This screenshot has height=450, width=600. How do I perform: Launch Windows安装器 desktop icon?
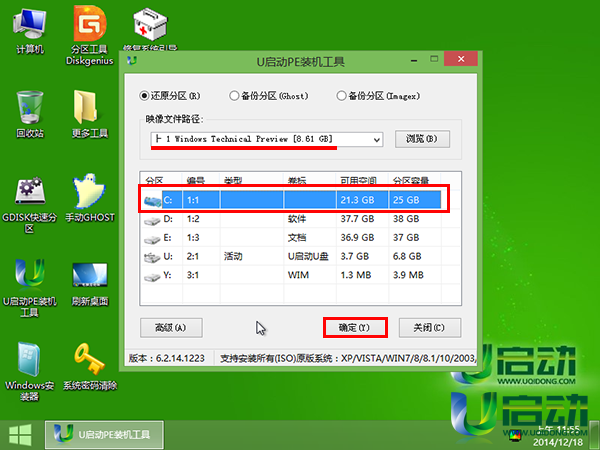tap(29, 371)
